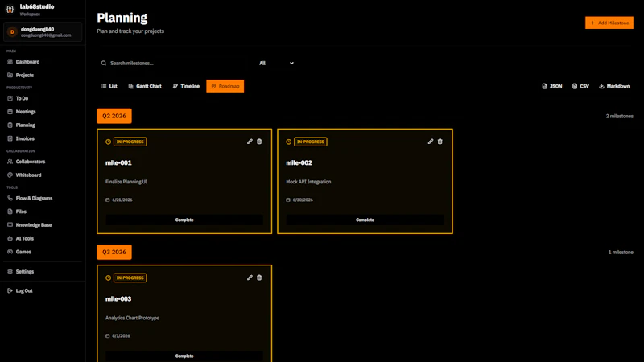The height and width of the screenshot is (362, 644).
Task: Click the '1 milestone' count text
Action: (x=621, y=252)
